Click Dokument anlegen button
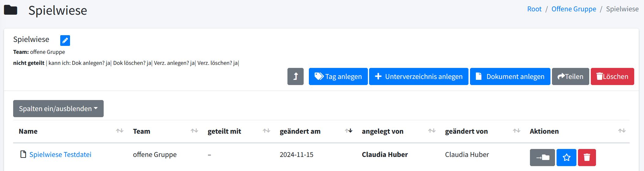 [x=510, y=76]
